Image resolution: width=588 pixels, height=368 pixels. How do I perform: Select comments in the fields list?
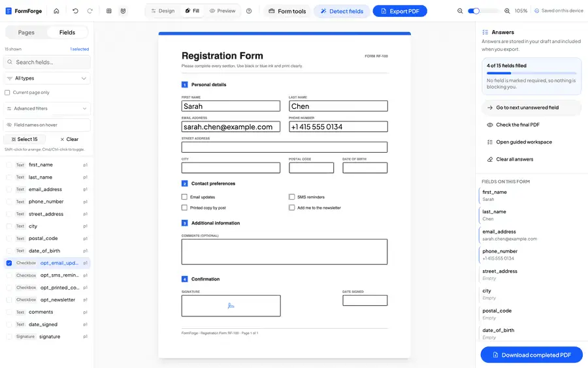(47, 313)
